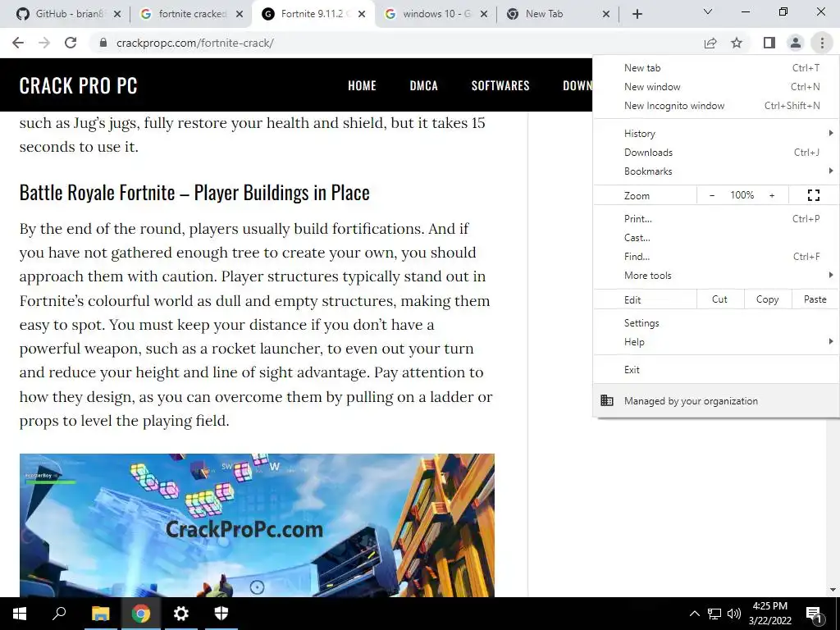Open a New Incognito window
This screenshot has width=840, height=630.
tap(715, 106)
